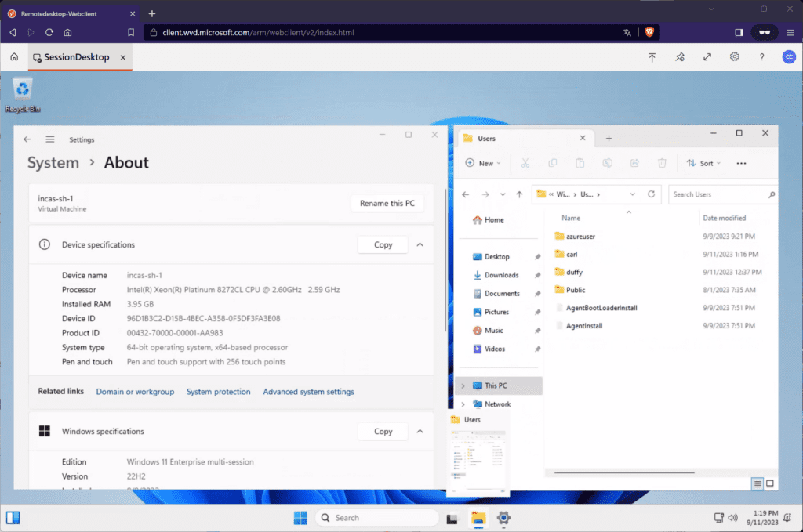803x532 pixels.
Task: Click the Settings gear on the taskbar
Action: (503, 518)
